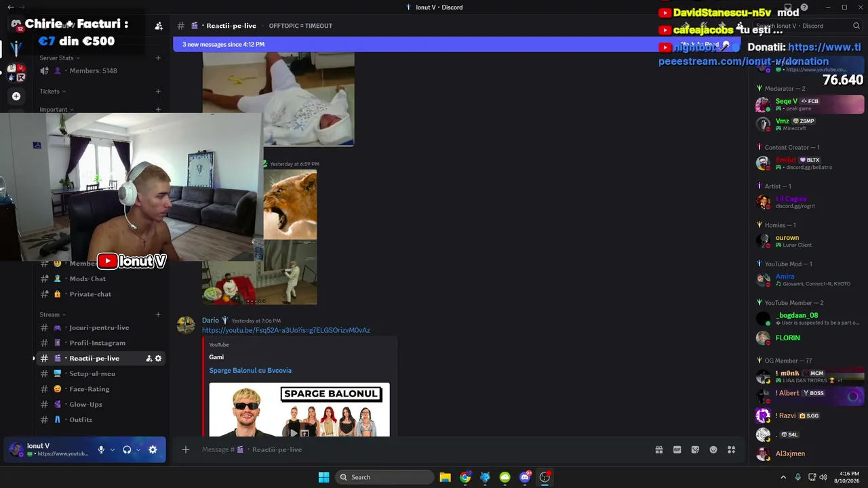Open the emoji picker
868x488 pixels.
tap(713, 449)
